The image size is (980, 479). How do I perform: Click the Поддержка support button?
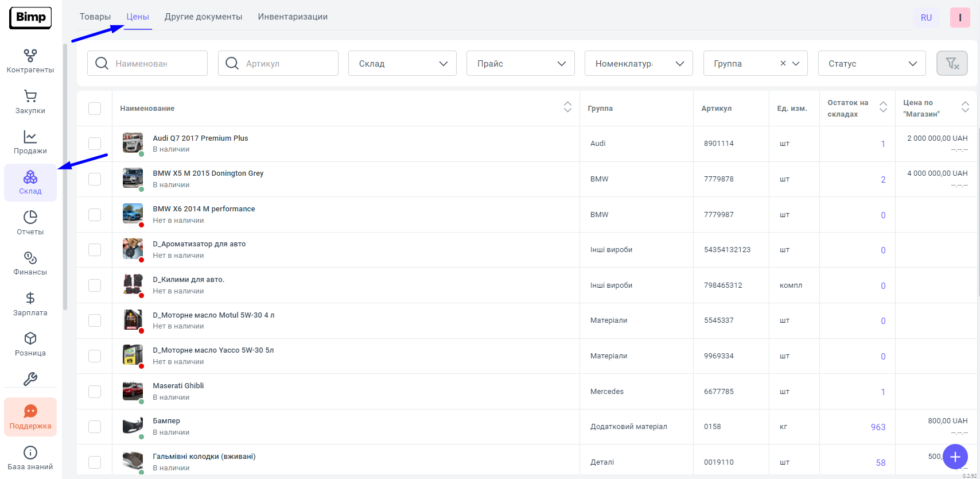point(30,417)
